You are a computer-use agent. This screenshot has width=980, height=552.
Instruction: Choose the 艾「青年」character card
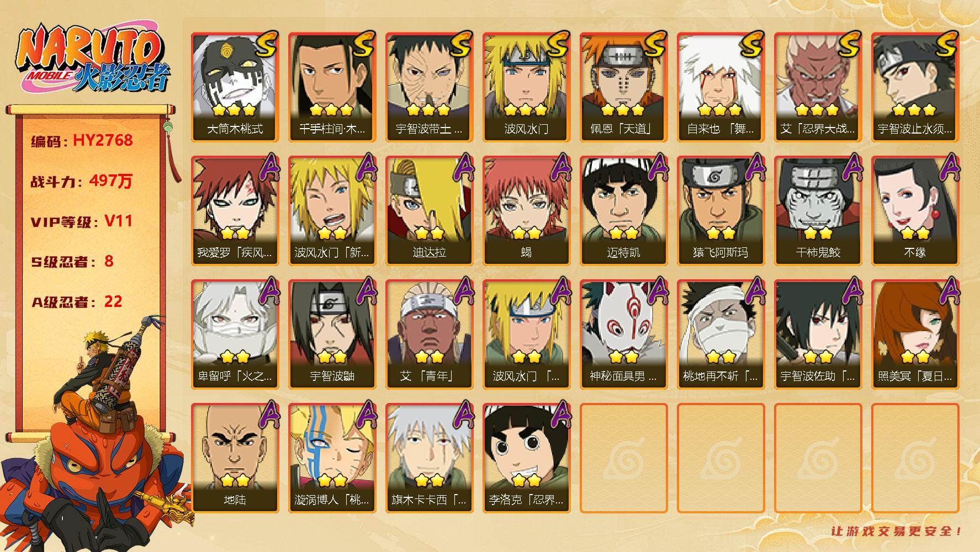click(x=429, y=335)
